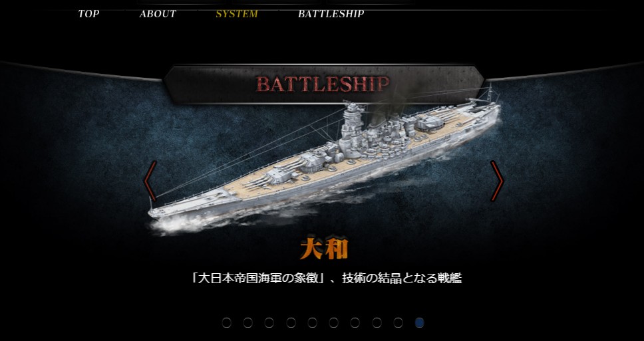Select the highlighted SYSTEM menu item

point(237,14)
